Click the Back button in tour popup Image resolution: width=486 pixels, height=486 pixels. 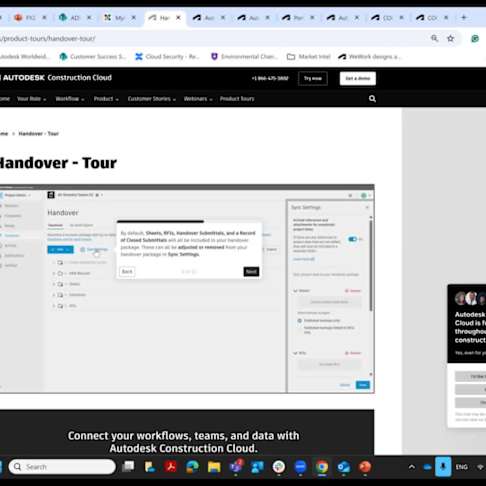click(127, 271)
